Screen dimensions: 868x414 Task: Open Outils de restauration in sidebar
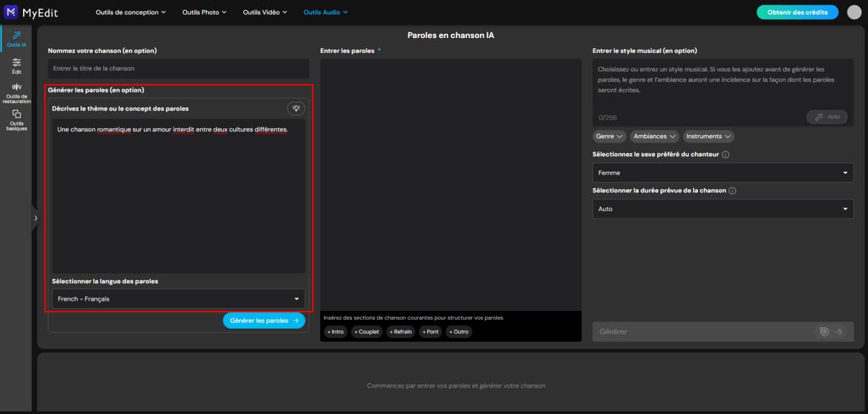tap(16, 93)
